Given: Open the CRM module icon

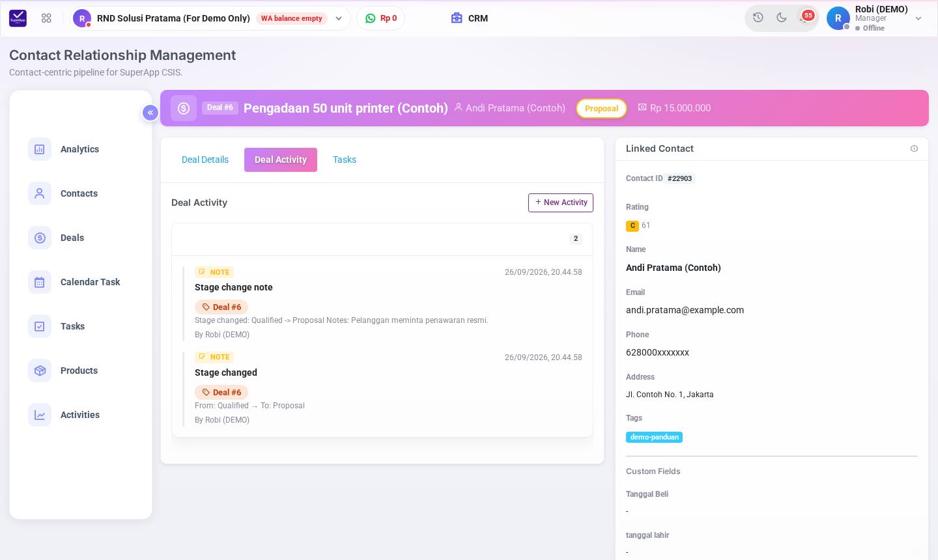Looking at the screenshot, I should (x=457, y=18).
